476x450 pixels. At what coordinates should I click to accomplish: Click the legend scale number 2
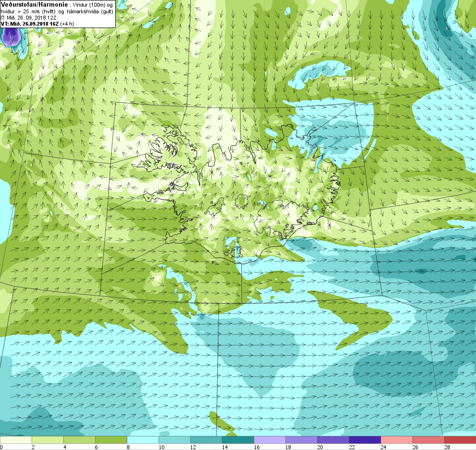(33, 447)
